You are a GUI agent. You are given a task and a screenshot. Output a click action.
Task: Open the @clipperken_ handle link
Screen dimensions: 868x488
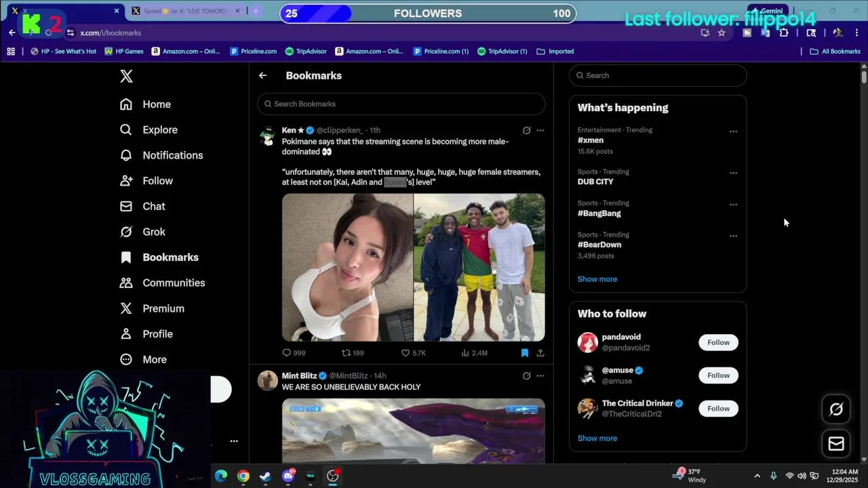(340, 130)
